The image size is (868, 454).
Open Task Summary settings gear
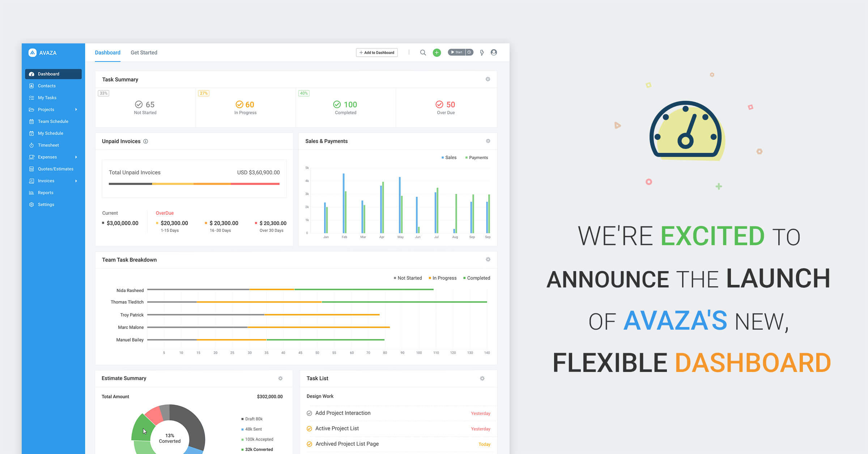point(488,79)
